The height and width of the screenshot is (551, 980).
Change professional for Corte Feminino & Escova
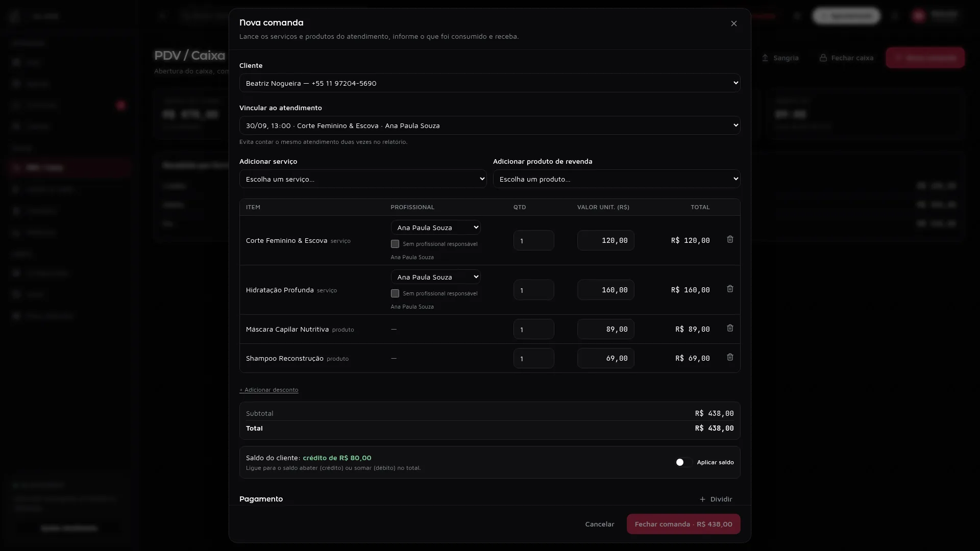click(x=435, y=228)
